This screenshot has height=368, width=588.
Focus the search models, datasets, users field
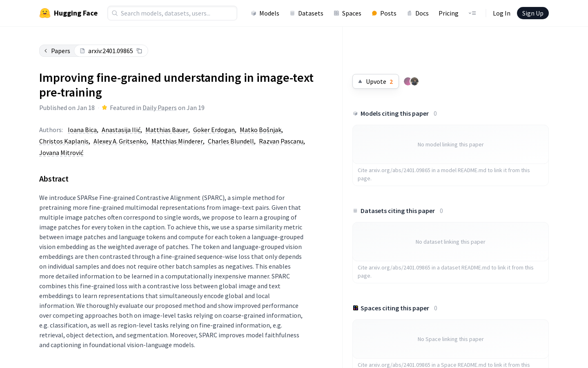tap(172, 13)
